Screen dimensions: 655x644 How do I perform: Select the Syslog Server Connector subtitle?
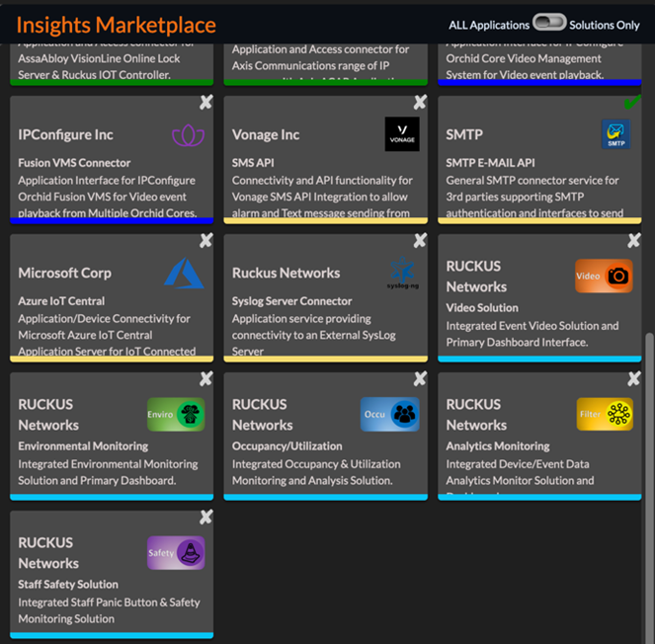click(291, 301)
